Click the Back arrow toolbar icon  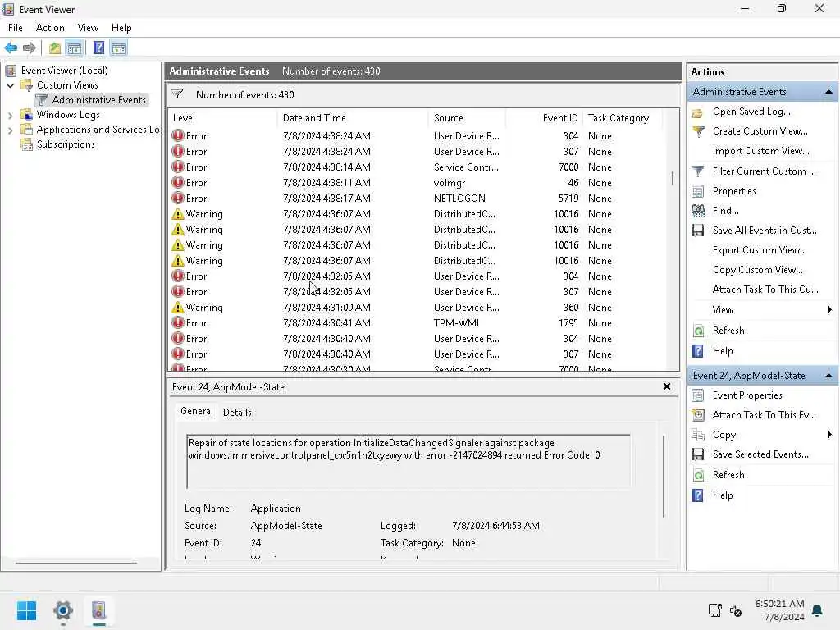point(10,48)
